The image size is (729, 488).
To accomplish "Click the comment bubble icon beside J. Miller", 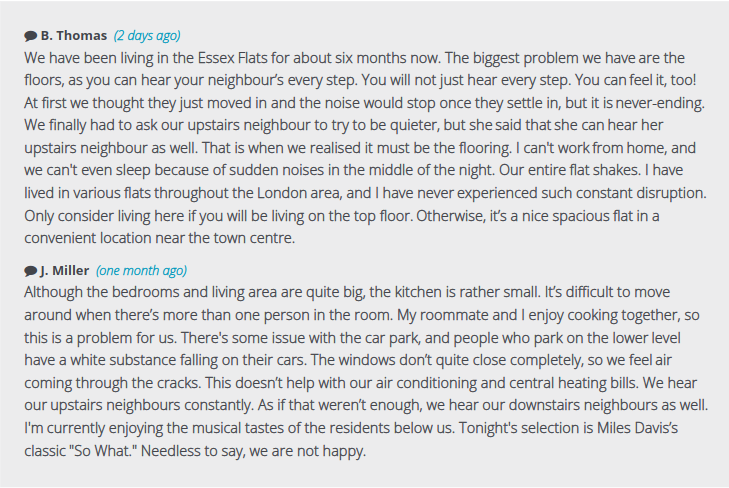I will tap(30, 271).
